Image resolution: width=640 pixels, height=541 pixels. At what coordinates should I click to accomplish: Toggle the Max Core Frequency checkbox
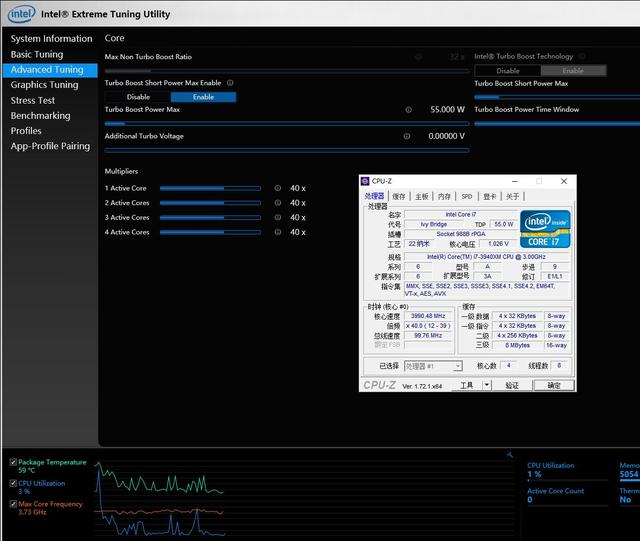[x=13, y=504]
